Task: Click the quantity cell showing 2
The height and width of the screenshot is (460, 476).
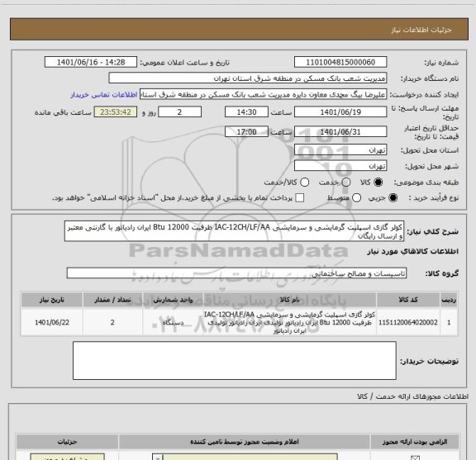Action: point(112,322)
